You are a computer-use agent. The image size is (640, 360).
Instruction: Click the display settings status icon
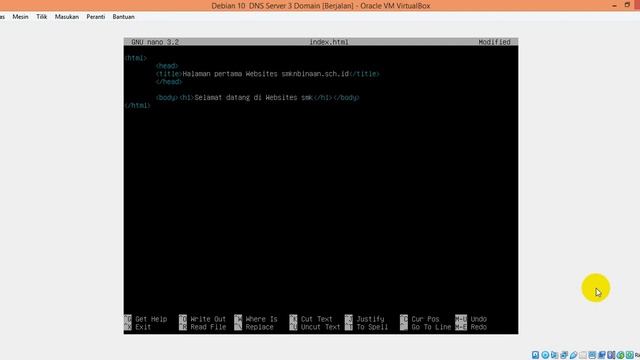592,355
